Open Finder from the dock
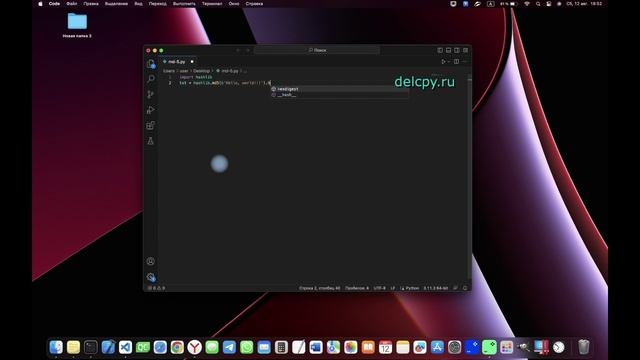Image resolution: width=640 pixels, height=360 pixels. (x=56, y=347)
